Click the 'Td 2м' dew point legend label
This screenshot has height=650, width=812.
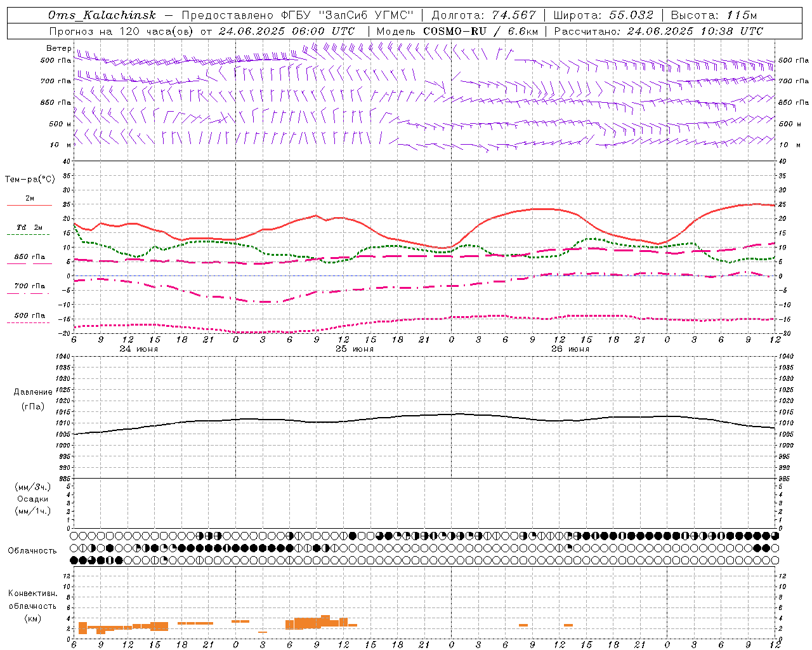(29, 227)
